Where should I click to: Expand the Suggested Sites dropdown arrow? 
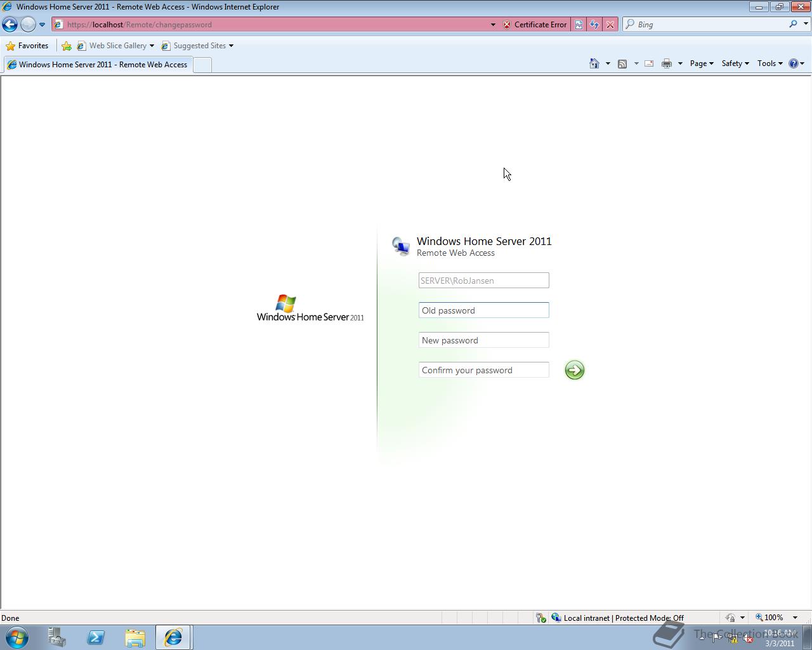(231, 46)
